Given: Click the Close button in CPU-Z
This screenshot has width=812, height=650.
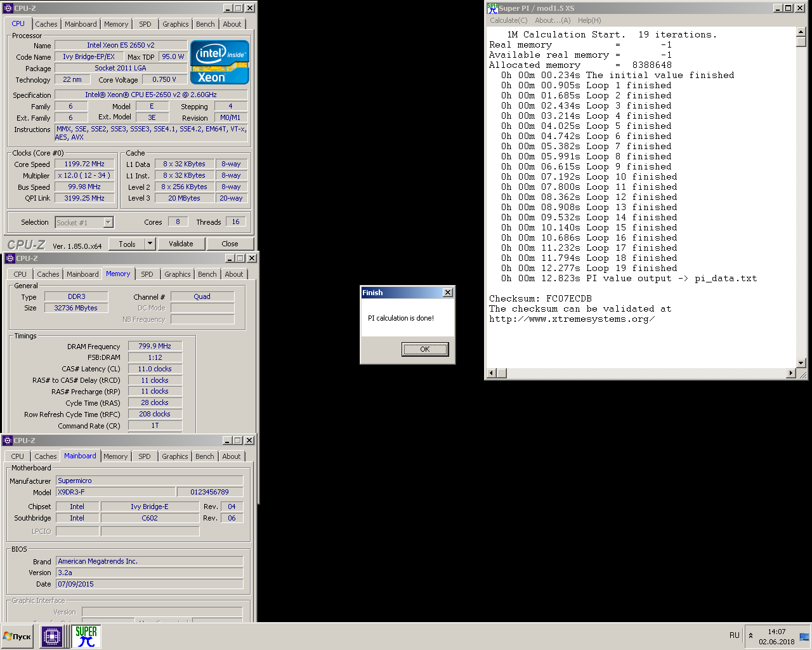Looking at the screenshot, I should pos(230,244).
